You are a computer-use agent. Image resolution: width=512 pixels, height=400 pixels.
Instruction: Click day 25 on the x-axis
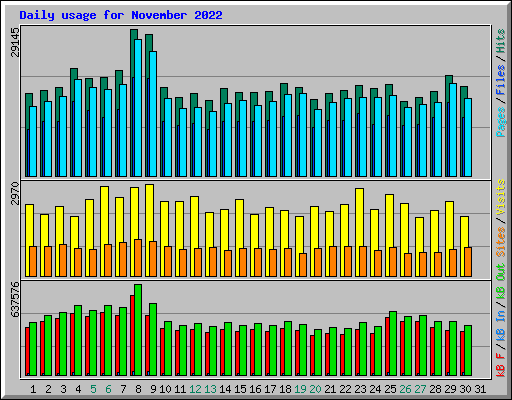pyautogui.click(x=390, y=389)
